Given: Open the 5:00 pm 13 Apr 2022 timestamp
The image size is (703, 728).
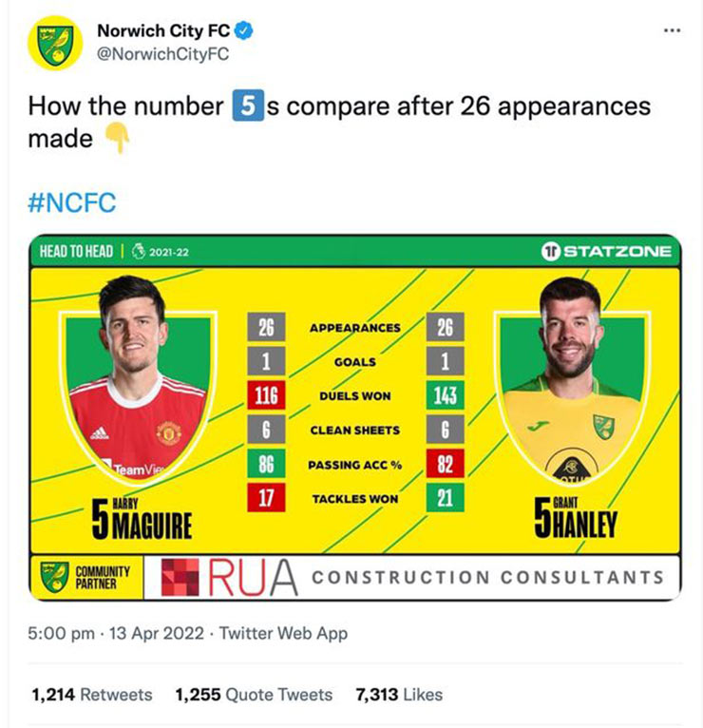Looking at the screenshot, I should click(116, 633).
